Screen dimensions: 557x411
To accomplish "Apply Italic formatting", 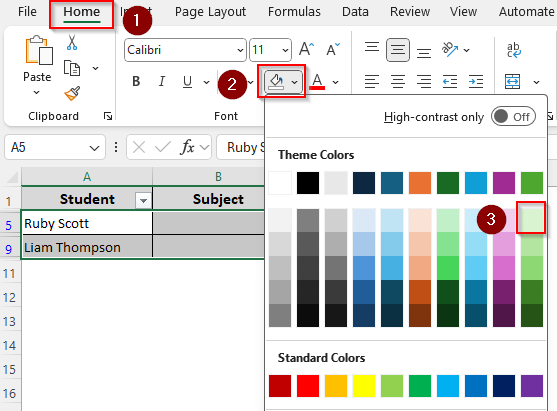I will click(x=162, y=82).
